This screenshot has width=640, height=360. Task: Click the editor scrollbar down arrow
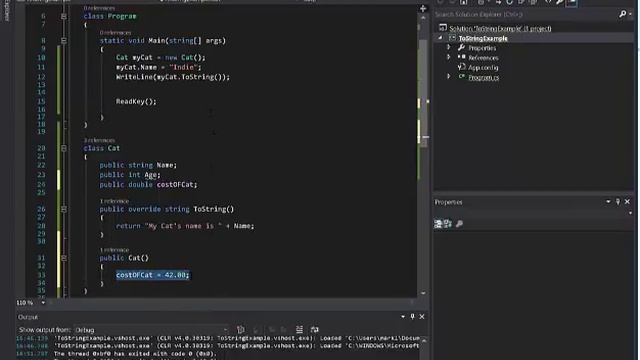click(x=423, y=293)
